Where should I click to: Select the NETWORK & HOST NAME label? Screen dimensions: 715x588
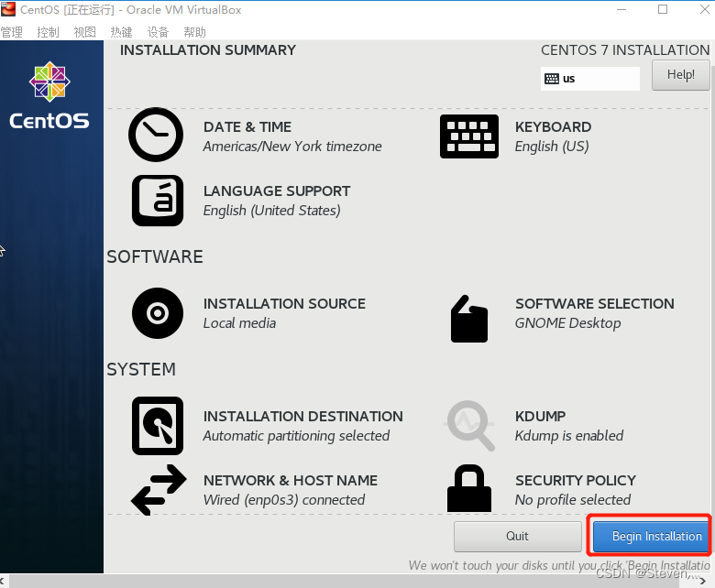coord(291,481)
